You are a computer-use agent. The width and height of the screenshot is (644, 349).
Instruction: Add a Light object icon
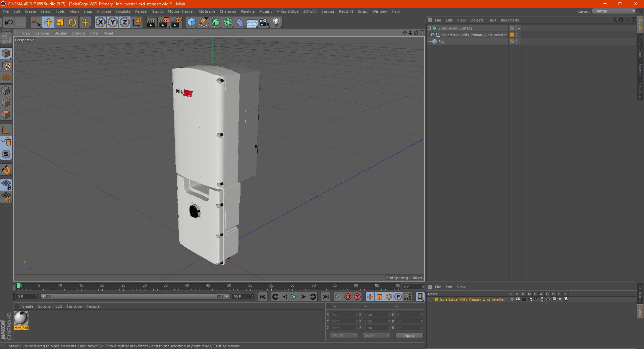point(276,22)
